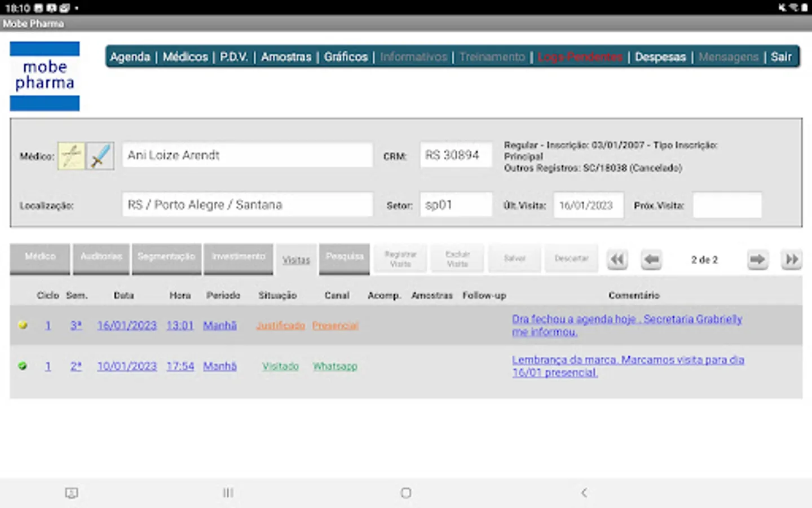812x508 pixels.
Task: Open Mensagens menu item
Action: 729,57
